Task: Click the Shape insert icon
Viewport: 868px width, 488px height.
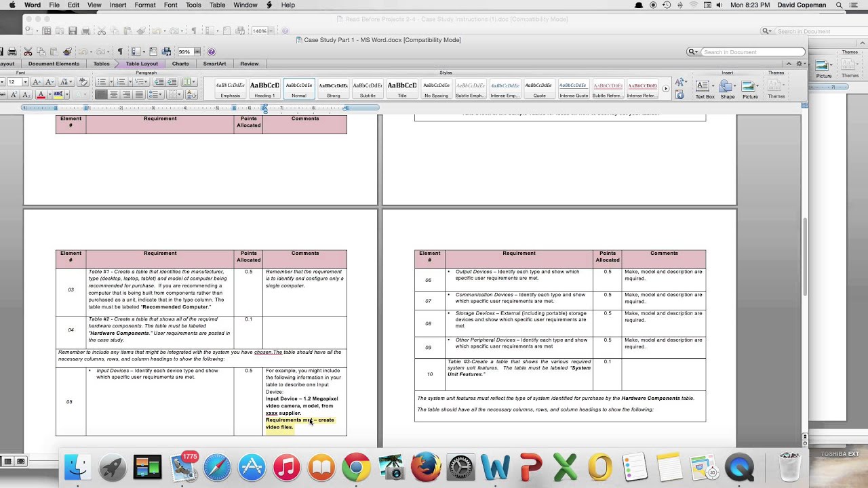Action: (727, 89)
